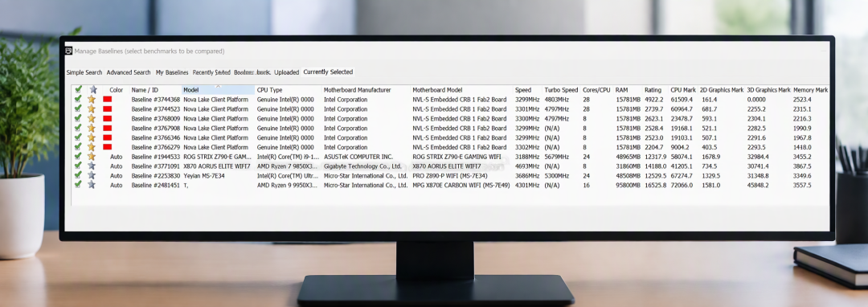
Task: Pick red color swatch of Baseline #3768009
Action: point(108,118)
